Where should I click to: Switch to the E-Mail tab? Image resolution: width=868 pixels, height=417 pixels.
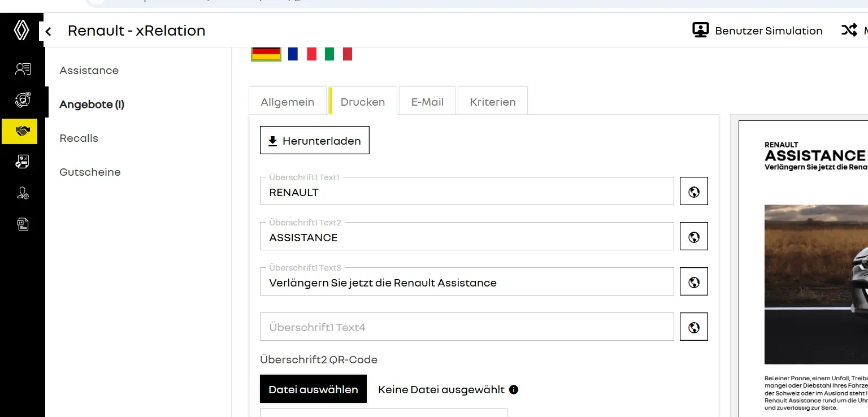[x=427, y=102]
